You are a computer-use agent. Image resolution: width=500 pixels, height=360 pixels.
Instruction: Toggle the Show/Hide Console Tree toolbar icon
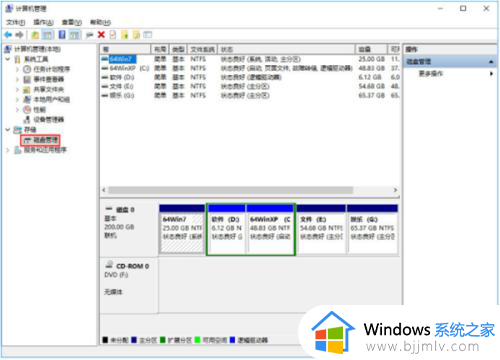(47, 35)
